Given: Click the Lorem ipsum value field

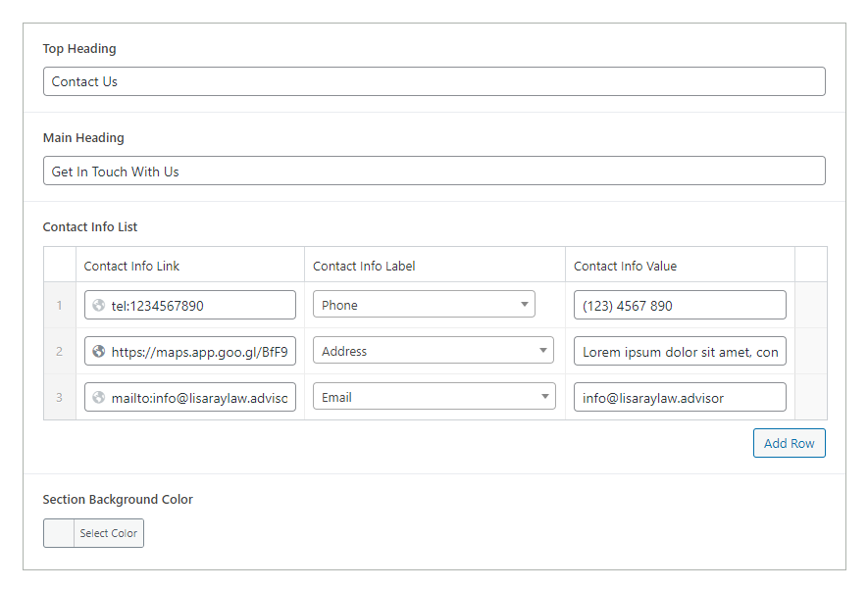Looking at the screenshot, I should pos(680,351).
